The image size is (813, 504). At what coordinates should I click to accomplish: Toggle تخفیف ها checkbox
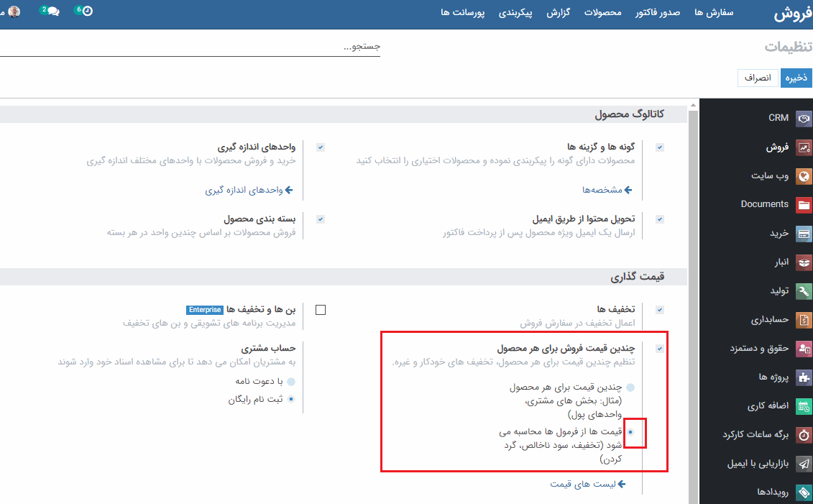(659, 310)
